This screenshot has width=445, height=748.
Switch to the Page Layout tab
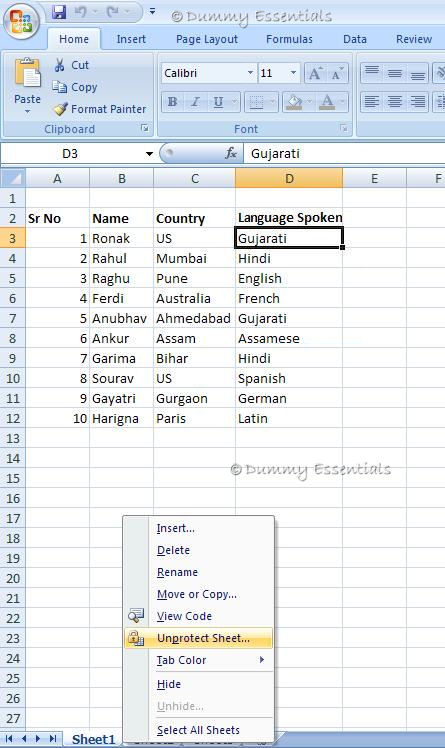click(207, 39)
